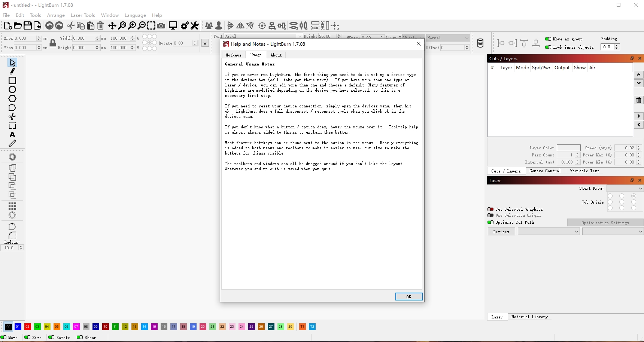Click the aspect ratio lock icon
This screenshot has height=342, width=644.
(53, 43)
